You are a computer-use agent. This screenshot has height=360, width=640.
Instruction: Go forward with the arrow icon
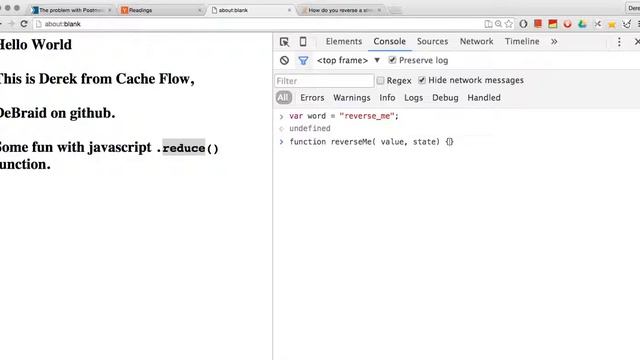tap(11, 24)
